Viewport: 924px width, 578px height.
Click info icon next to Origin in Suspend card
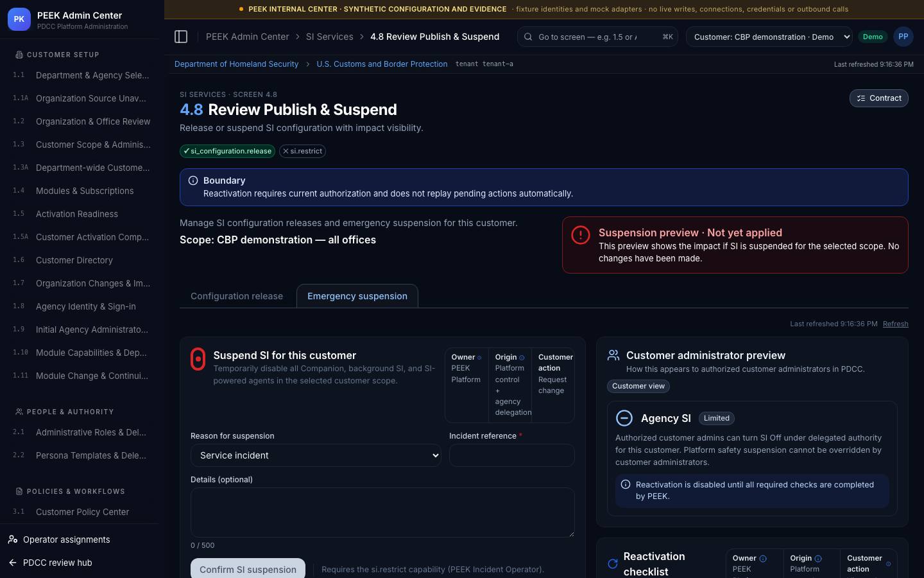coord(522,358)
